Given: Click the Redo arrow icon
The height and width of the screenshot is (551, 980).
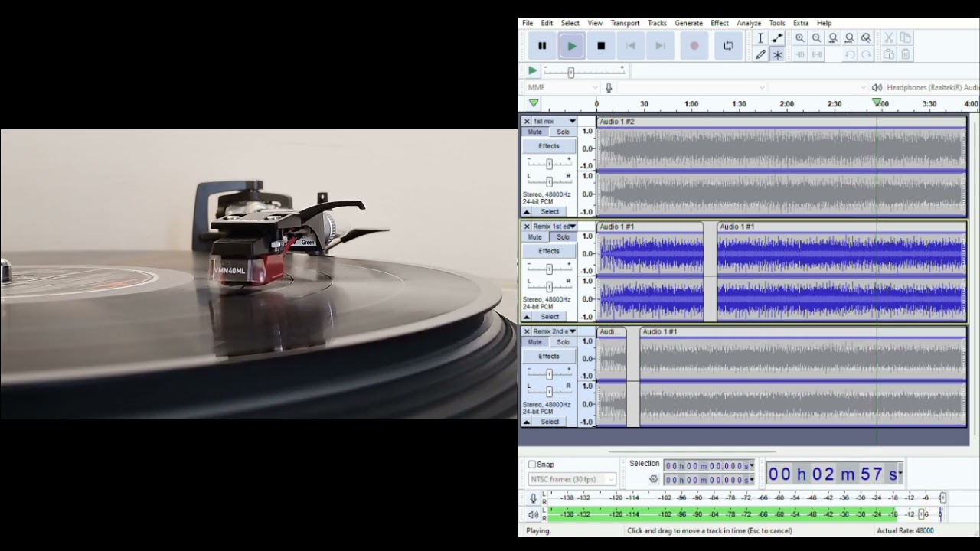Looking at the screenshot, I should (x=866, y=54).
